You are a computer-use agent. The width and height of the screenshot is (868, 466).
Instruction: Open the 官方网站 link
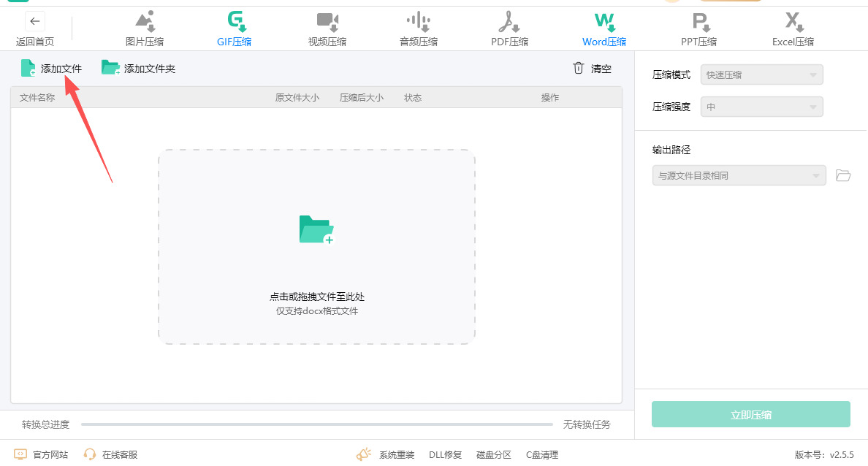42,454
